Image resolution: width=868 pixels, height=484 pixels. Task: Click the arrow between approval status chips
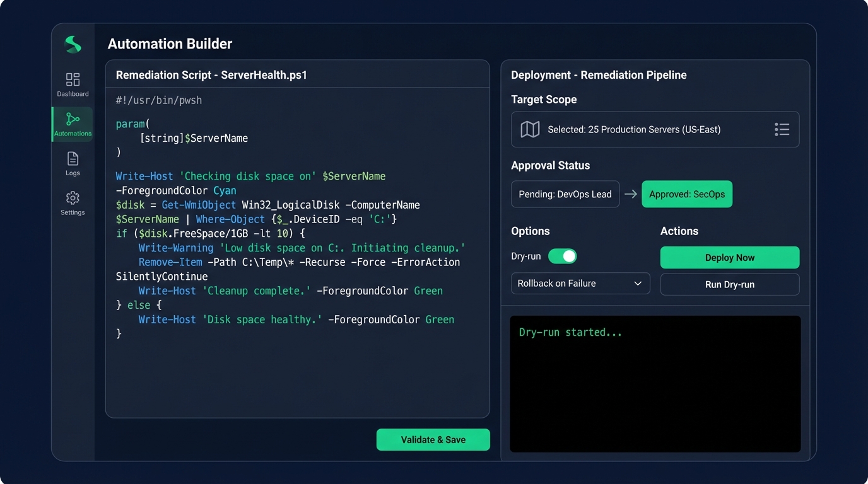click(631, 194)
